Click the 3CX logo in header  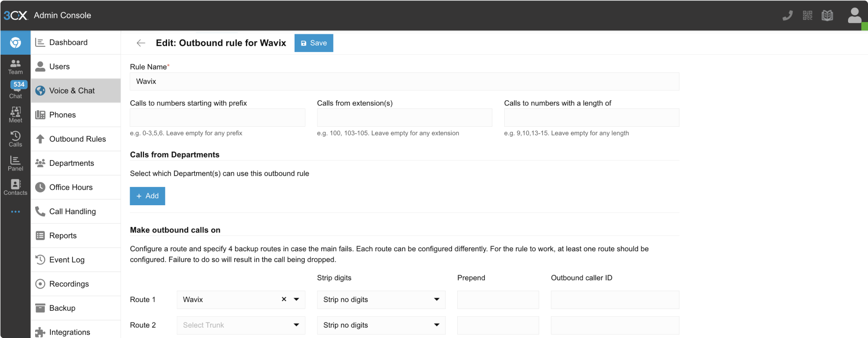[x=16, y=16]
